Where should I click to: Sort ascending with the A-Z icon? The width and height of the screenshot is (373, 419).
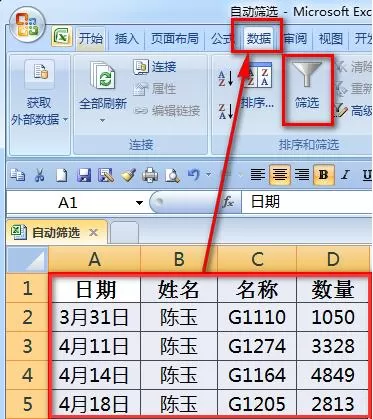pyautogui.click(x=226, y=79)
